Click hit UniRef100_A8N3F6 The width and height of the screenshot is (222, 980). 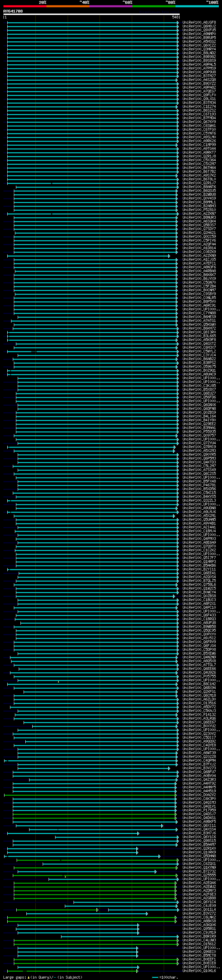click(199, 267)
